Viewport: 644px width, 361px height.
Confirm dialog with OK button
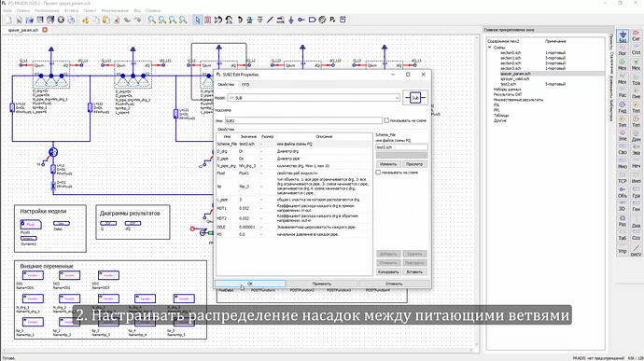[x=250, y=284]
